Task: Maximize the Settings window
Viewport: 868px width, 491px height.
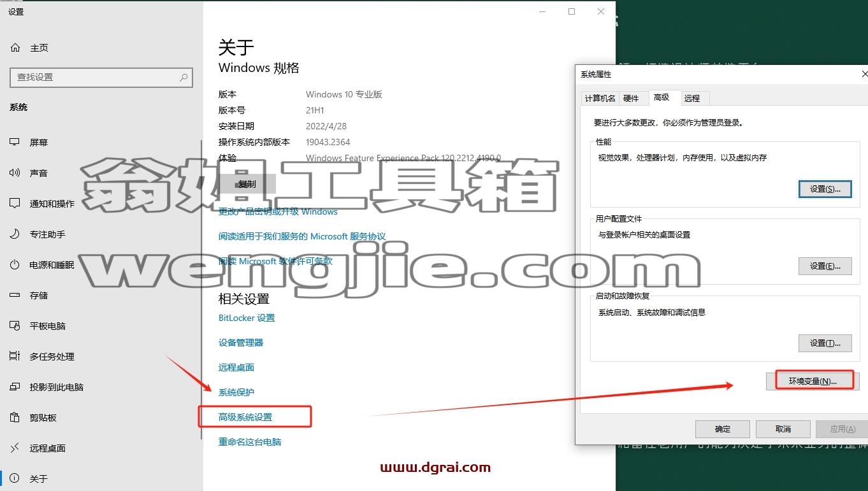Action: pyautogui.click(x=572, y=11)
